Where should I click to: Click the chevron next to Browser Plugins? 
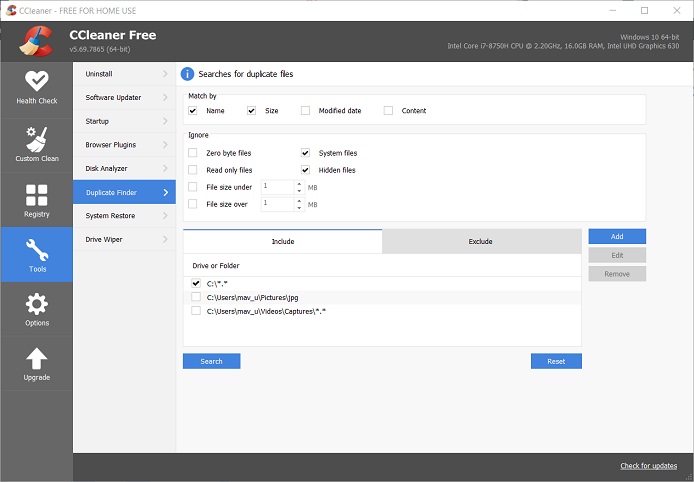click(166, 145)
